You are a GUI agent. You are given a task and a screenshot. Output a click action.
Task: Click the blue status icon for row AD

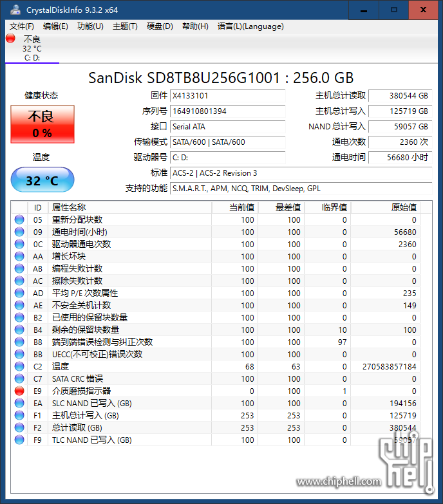point(19,293)
